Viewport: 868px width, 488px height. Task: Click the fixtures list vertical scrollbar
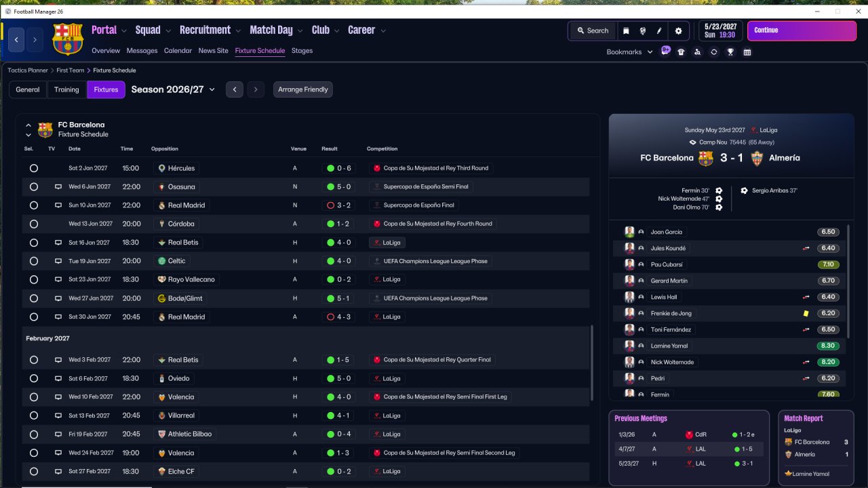tap(592, 362)
